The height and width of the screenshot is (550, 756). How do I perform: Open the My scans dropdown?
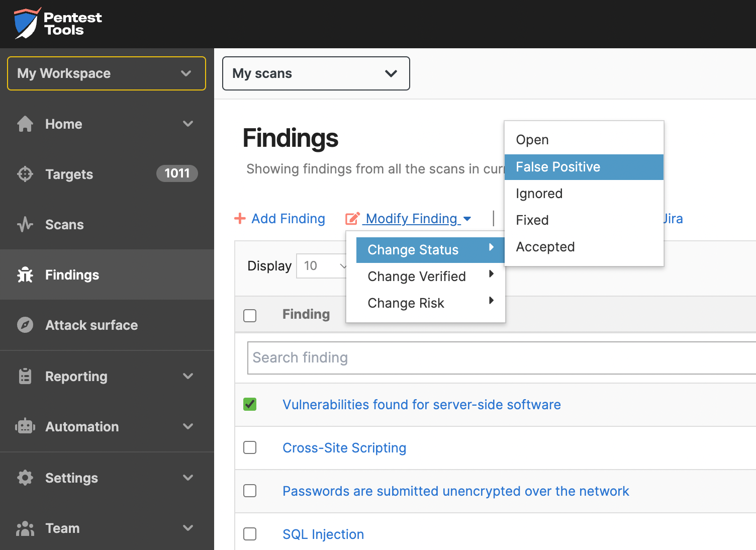(x=316, y=73)
